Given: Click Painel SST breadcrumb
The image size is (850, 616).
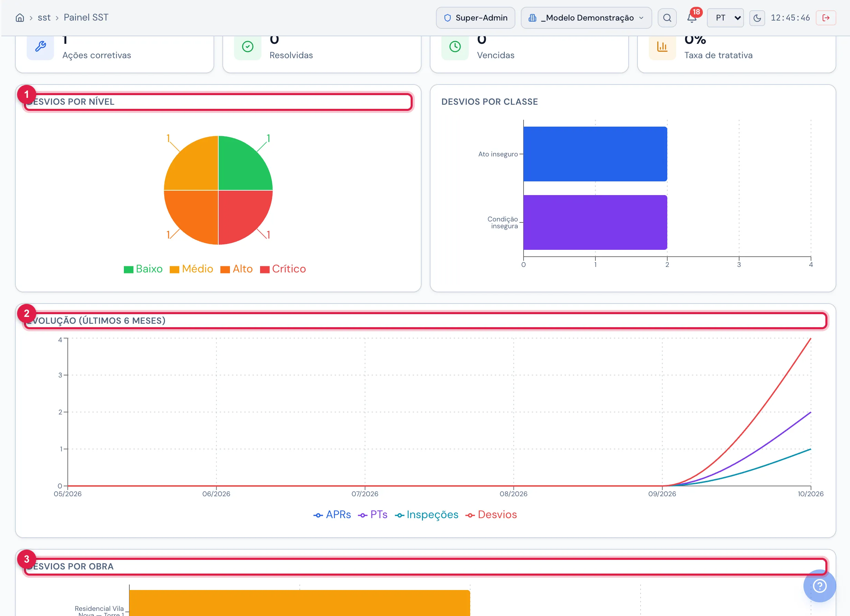Looking at the screenshot, I should point(86,17).
